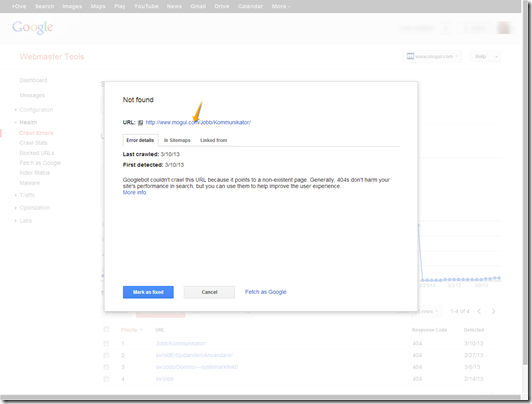
Task: Click the Detected column header
Action: [x=474, y=330]
